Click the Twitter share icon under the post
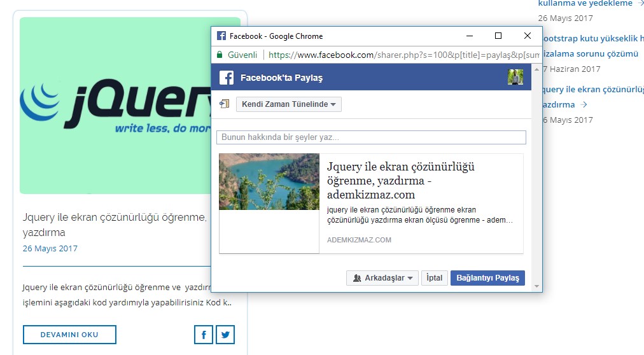 pyautogui.click(x=225, y=335)
